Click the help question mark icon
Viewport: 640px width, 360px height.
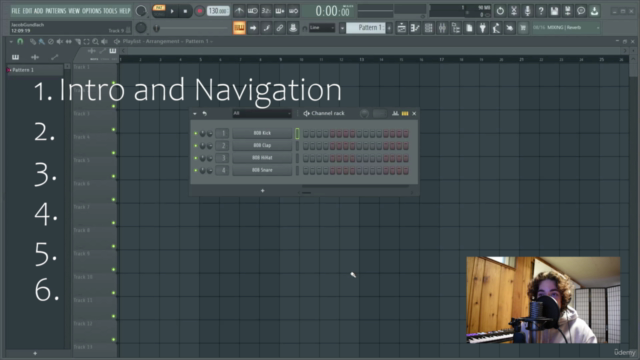[541, 11]
